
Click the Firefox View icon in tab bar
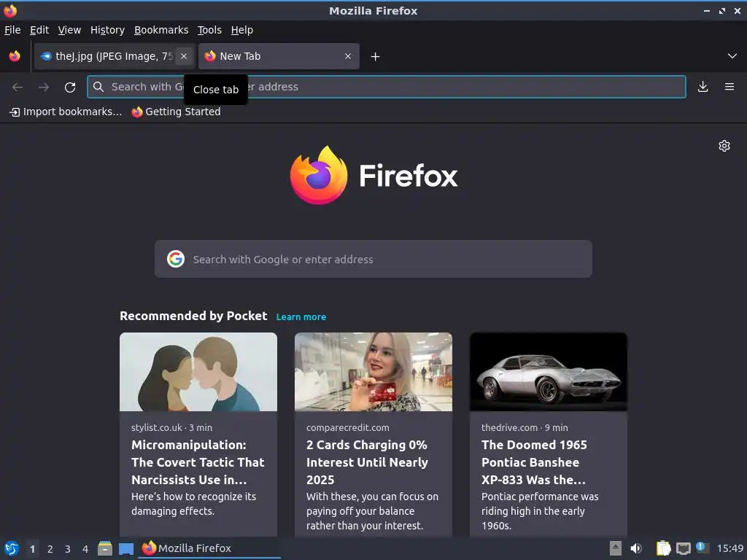pyautogui.click(x=15, y=56)
